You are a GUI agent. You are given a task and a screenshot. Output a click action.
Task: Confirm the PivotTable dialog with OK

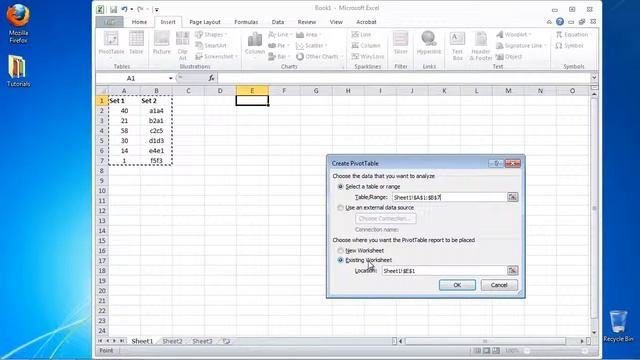[457, 285]
